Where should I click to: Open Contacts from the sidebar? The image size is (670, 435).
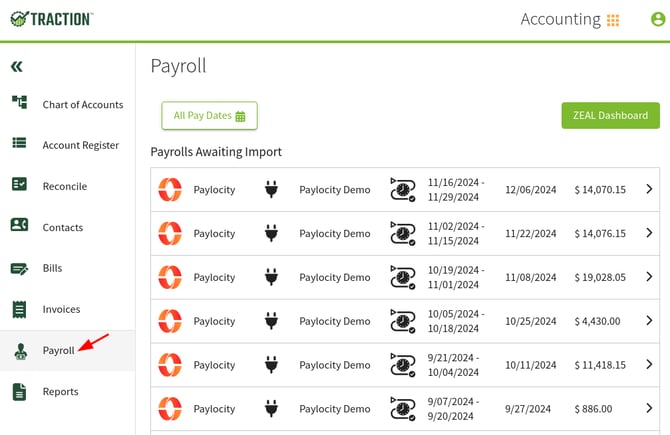coord(62,227)
